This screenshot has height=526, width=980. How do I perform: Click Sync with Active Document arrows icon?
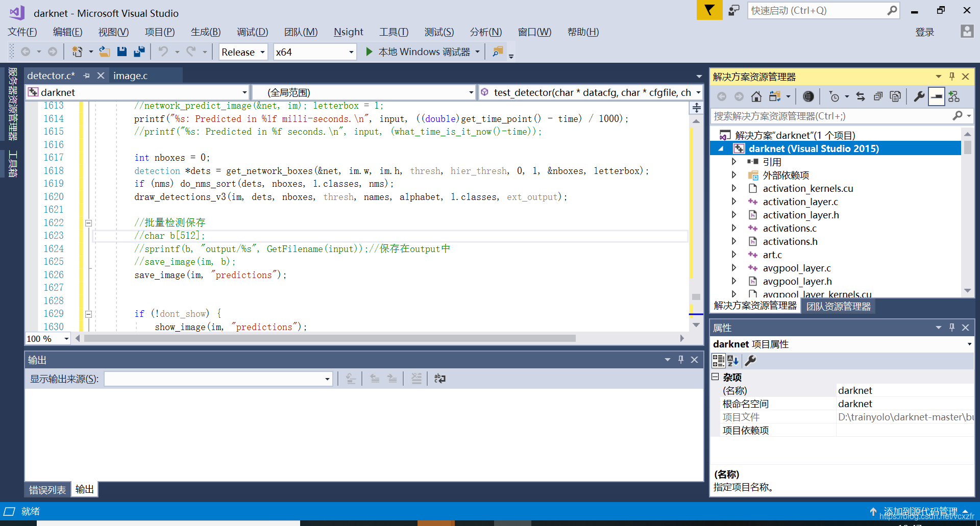(861, 96)
